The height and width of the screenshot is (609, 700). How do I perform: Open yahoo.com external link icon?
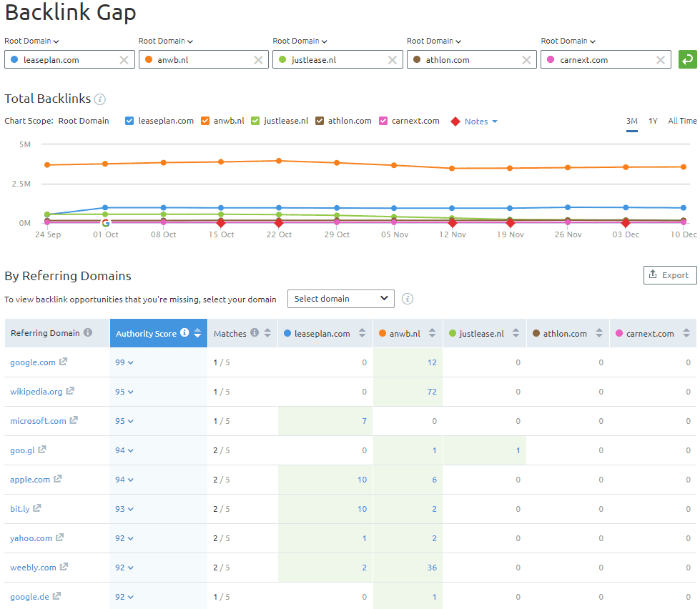(x=60, y=538)
